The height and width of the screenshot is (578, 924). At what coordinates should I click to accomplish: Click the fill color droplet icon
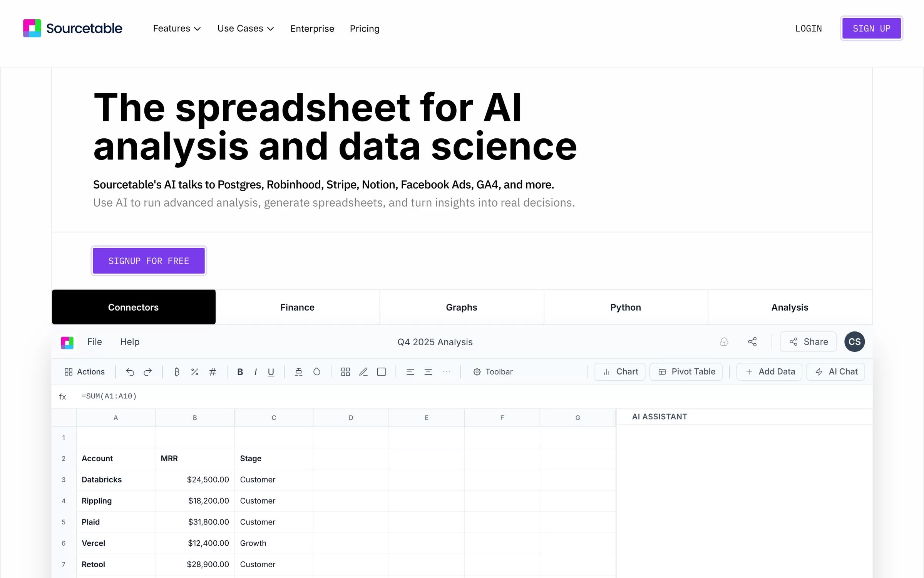point(317,372)
